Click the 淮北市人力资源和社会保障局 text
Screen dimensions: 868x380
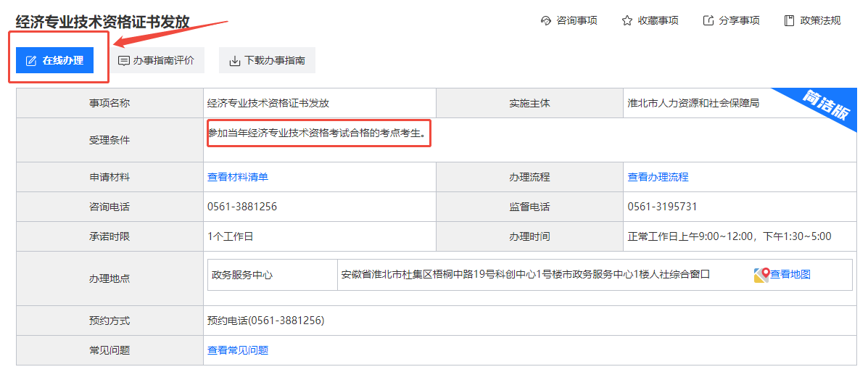click(693, 103)
